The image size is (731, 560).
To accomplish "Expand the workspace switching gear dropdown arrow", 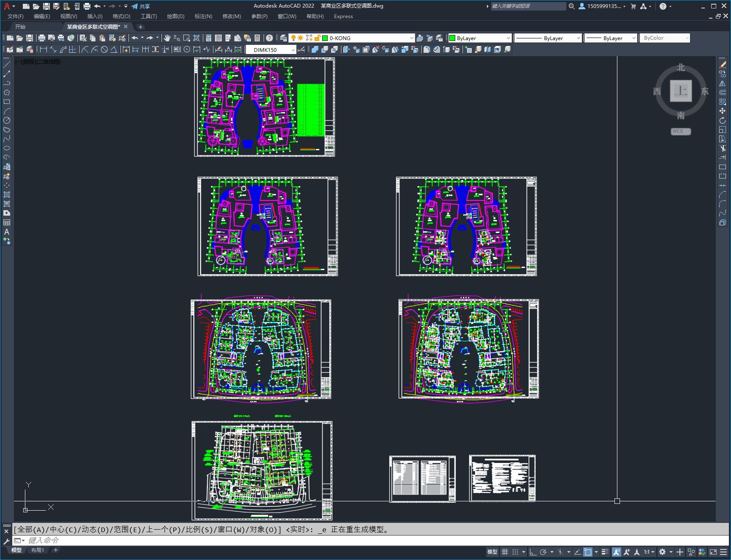I will pos(671,552).
